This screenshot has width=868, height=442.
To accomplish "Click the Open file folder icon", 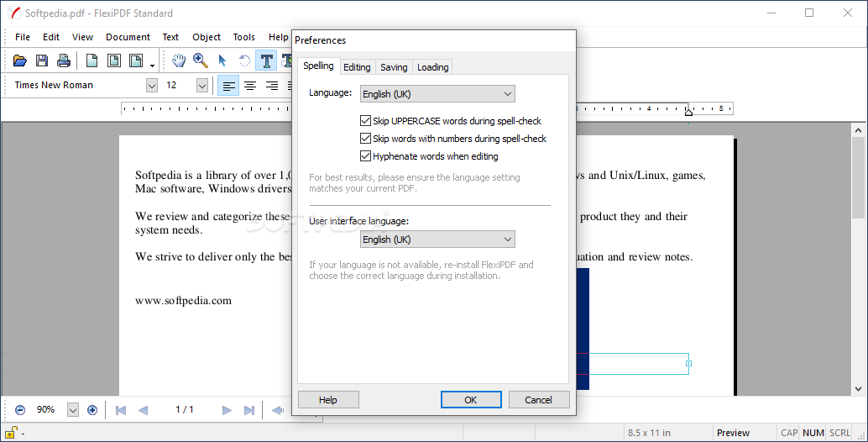I will [x=20, y=61].
